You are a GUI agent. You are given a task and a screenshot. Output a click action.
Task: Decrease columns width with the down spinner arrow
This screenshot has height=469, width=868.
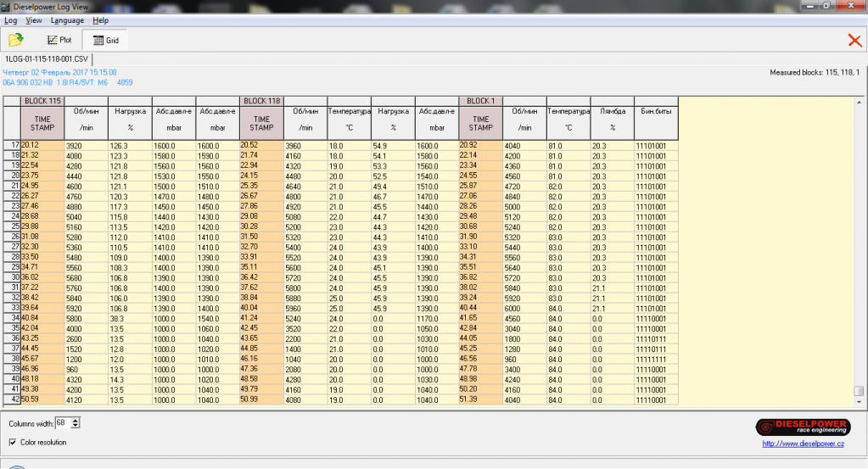[76, 426]
